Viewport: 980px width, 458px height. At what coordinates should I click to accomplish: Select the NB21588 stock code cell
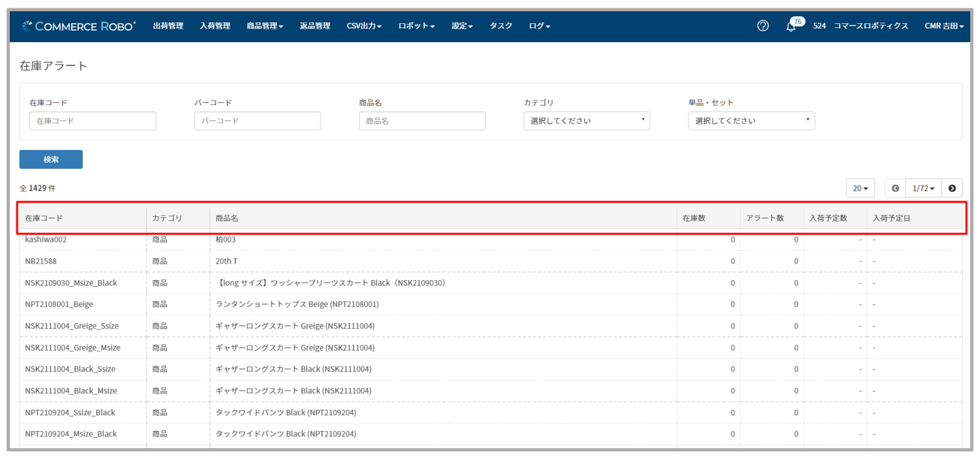tap(41, 261)
